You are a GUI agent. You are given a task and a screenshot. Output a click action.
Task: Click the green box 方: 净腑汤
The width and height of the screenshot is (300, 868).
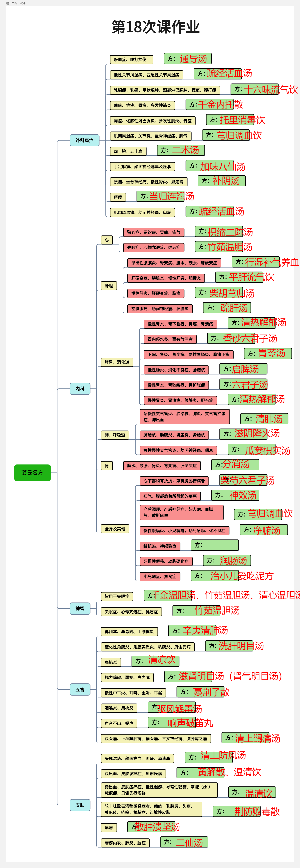coord(264,530)
